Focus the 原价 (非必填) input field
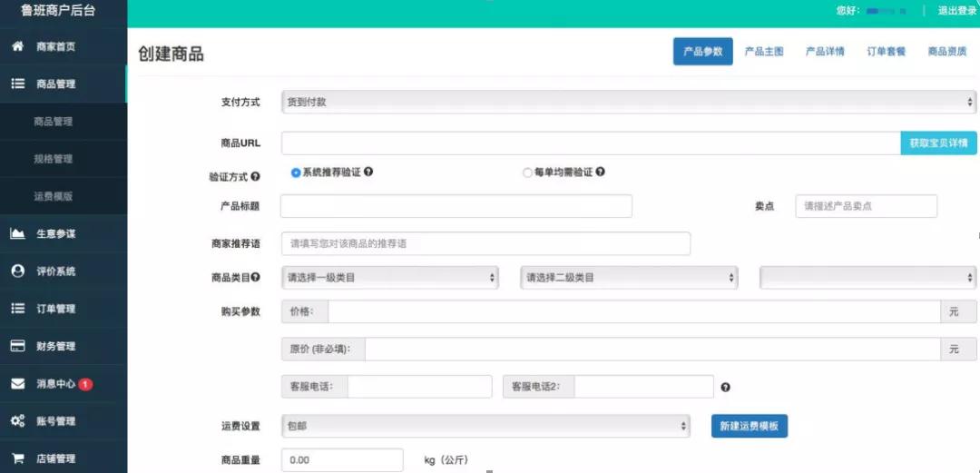 pyautogui.click(x=652, y=350)
